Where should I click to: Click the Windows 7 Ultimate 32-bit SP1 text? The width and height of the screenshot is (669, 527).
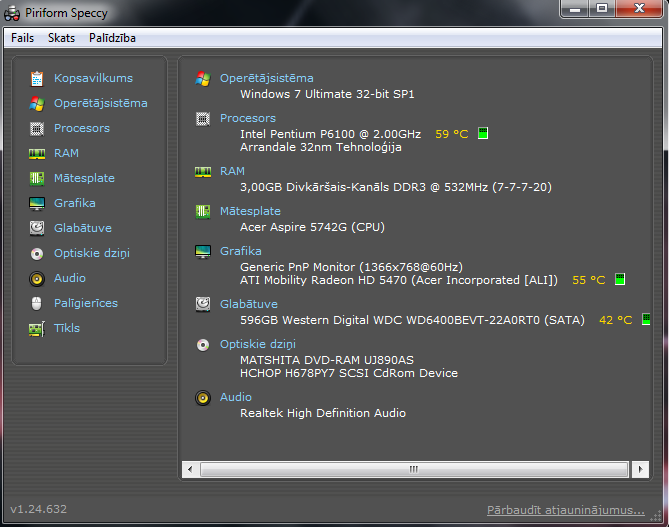click(x=327, y=94)
